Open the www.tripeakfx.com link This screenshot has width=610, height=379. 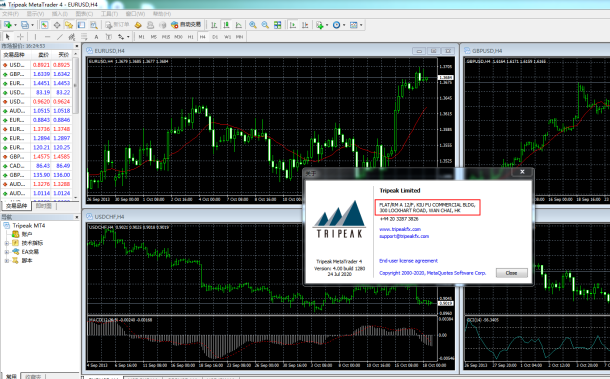[400, 229]
